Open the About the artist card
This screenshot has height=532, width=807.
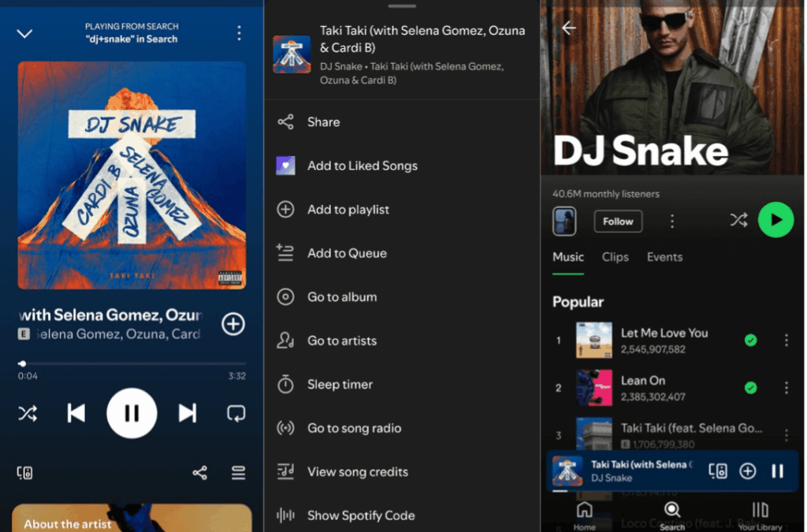pyautogui.click(x=132, y=518)
